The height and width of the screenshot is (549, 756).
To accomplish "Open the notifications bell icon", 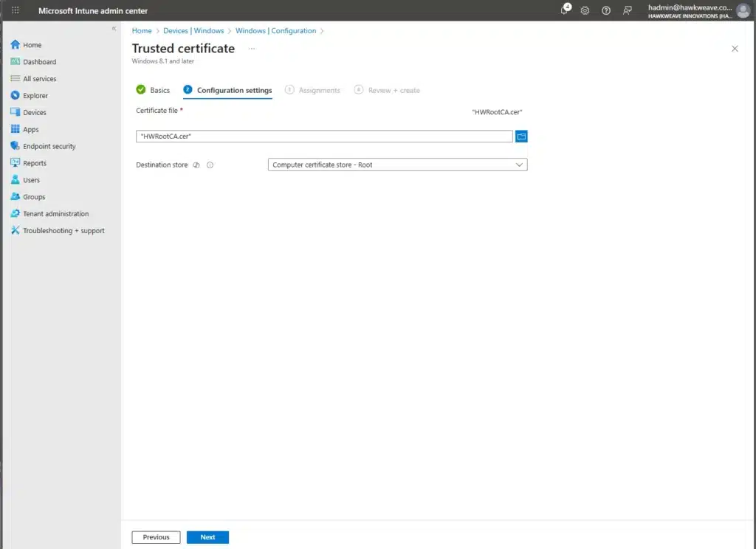I will point(565,10).
